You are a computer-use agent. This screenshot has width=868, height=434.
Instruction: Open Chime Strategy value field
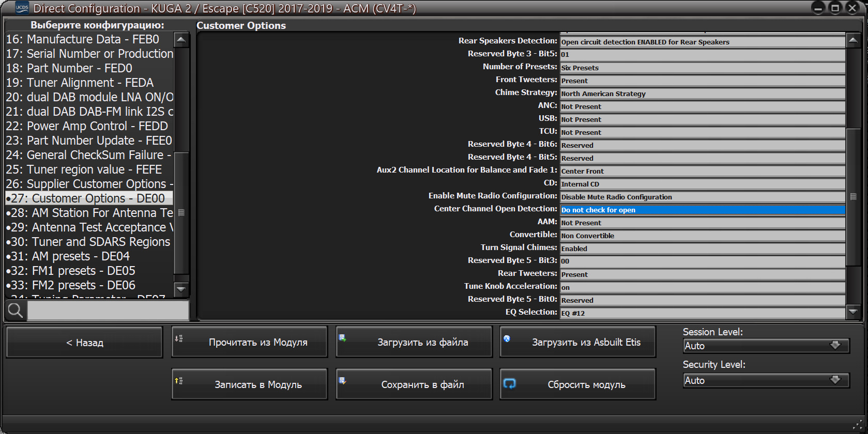pyautogui.click(x=703, y=94)
